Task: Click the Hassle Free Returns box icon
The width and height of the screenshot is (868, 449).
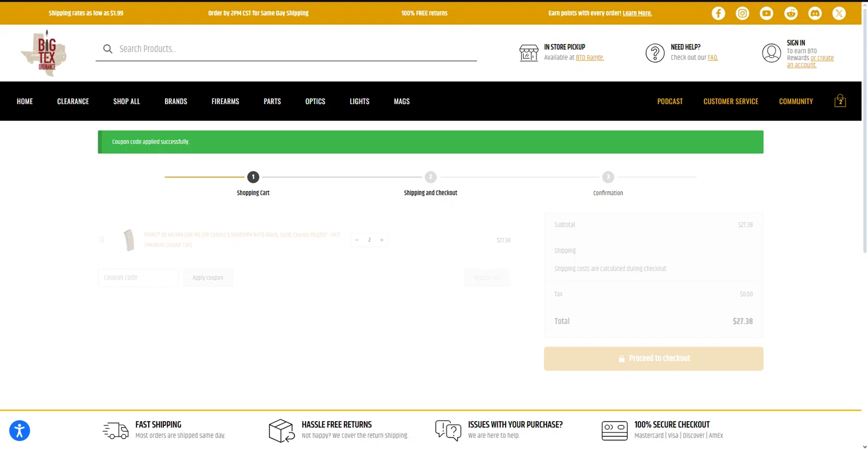Action: pyautogui.click(x=282, y=430)
